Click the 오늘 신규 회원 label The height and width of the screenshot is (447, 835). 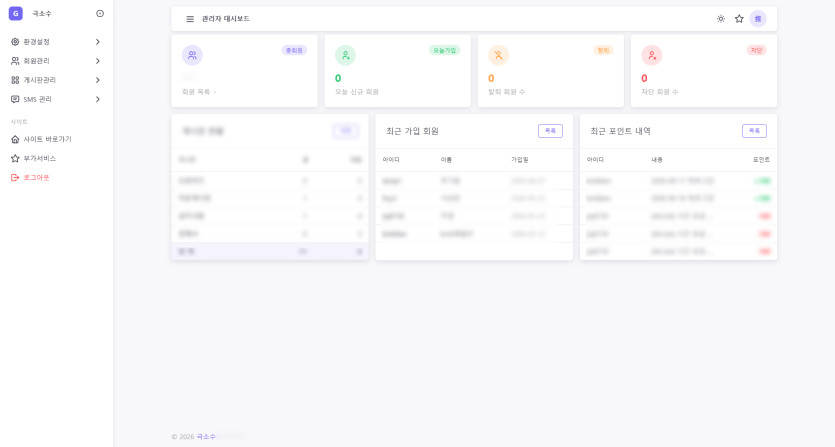pyautogui.click(x=357, y=92)
